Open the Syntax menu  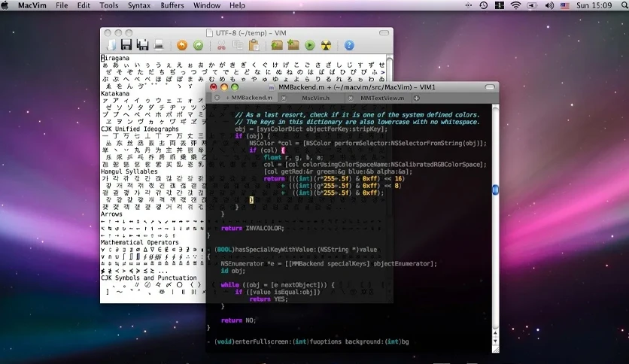point(138,5)
